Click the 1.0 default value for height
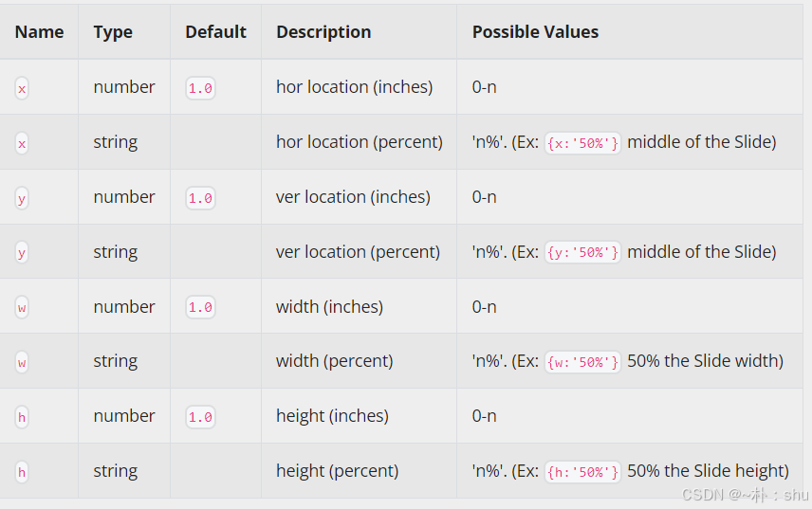Screen dimensions: 812x509 pos(200,417)
